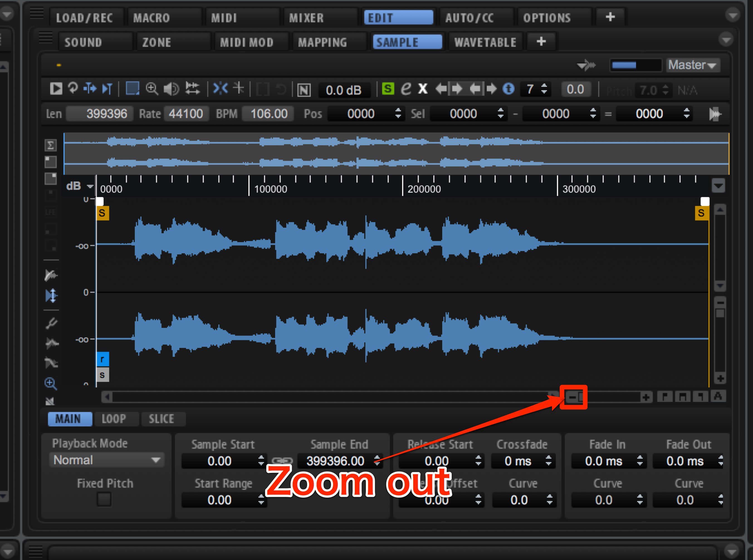
Task: Toggle the left channel display button
Action: click(50, 162)
